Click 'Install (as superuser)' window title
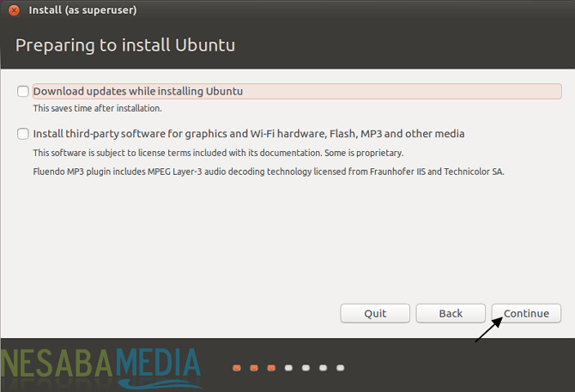Viewport: 575px width, 392px height. pos(82,10)
